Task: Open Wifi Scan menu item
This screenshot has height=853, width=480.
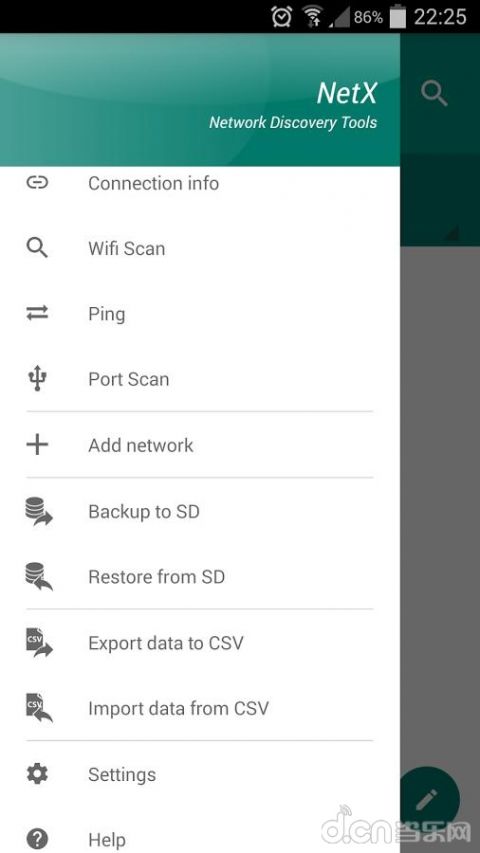Action: pos(199,248)
